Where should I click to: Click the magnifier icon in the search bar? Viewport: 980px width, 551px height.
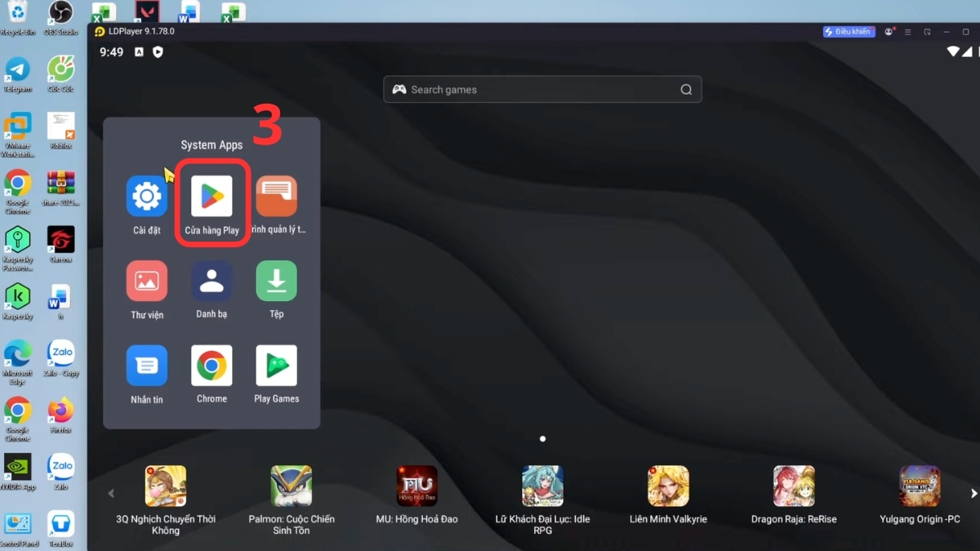click(686, 90)
